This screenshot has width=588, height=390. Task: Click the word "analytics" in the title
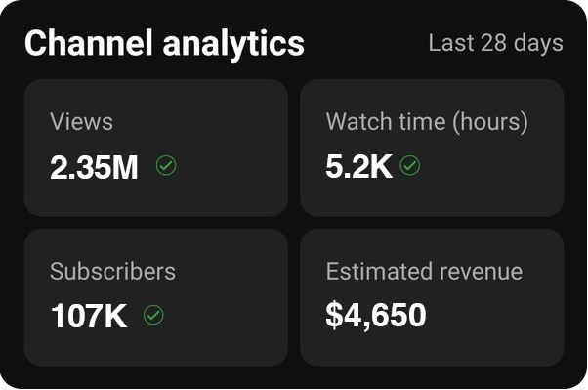tap(233, 44)
